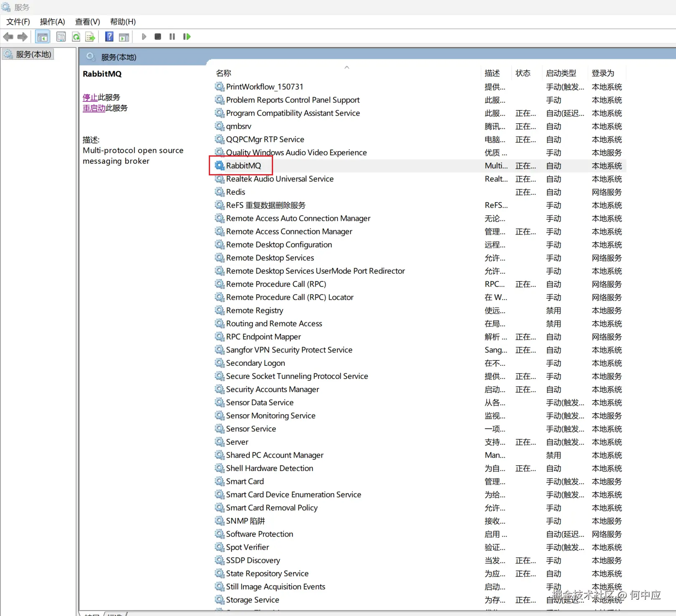The height and width of the screenshot is (616, 676).
Task: Toggle the show/hide action pane icon
Action: click(x=124, y=37)
